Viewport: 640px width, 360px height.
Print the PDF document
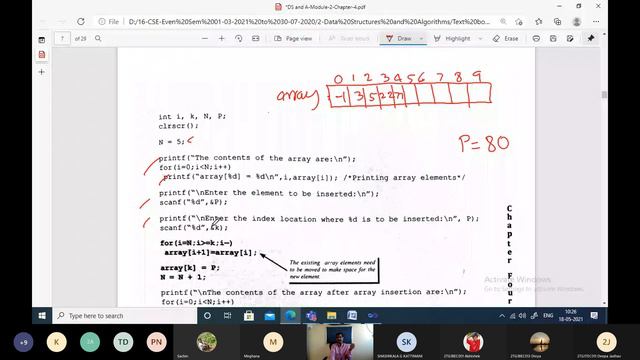536,38
